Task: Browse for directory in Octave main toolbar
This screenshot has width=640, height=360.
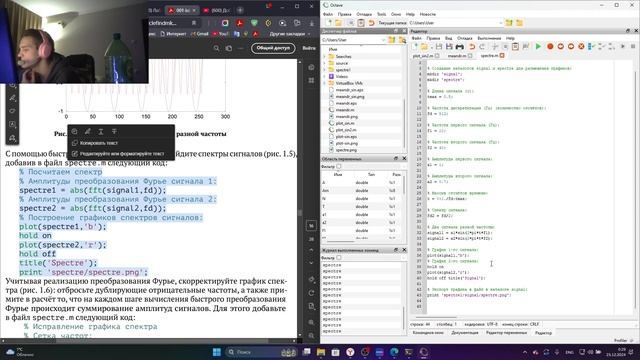Action: point(519,23)
